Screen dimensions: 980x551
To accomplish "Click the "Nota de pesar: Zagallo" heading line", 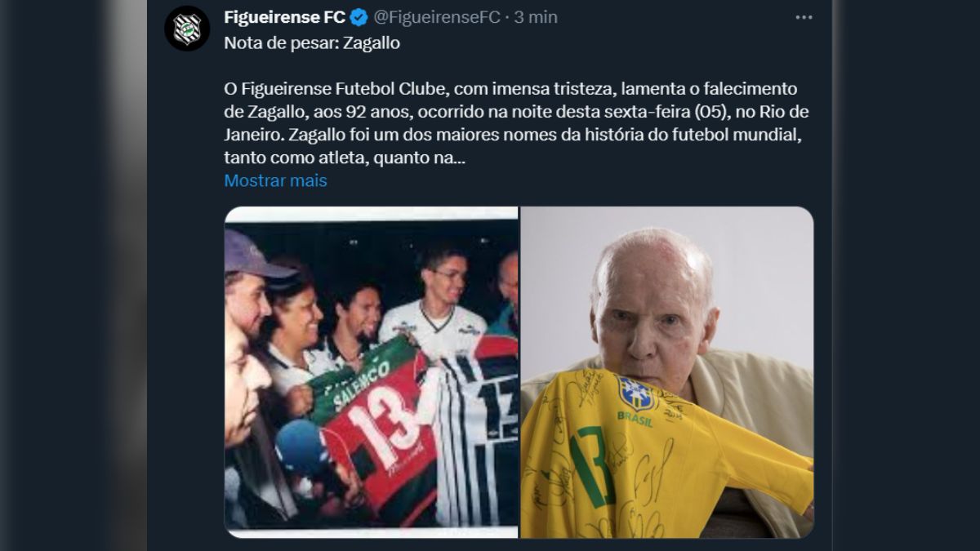I will 312,43.
